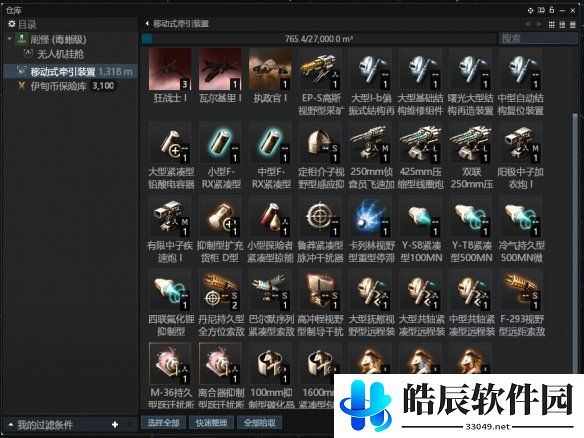The width and height of the screenshot is (584, 438).
Task: Click the window stacking icon beside the lock
Action: [541, 10]
